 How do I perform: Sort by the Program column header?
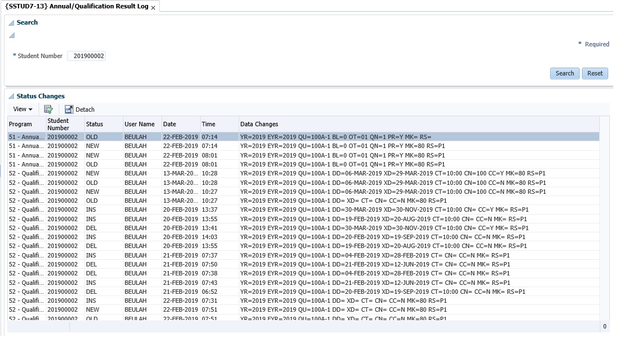[x=21, y=124]
